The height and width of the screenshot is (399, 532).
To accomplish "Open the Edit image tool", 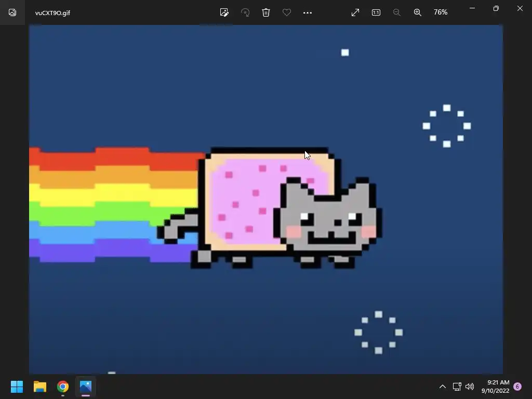I will [x=224, y=12].
